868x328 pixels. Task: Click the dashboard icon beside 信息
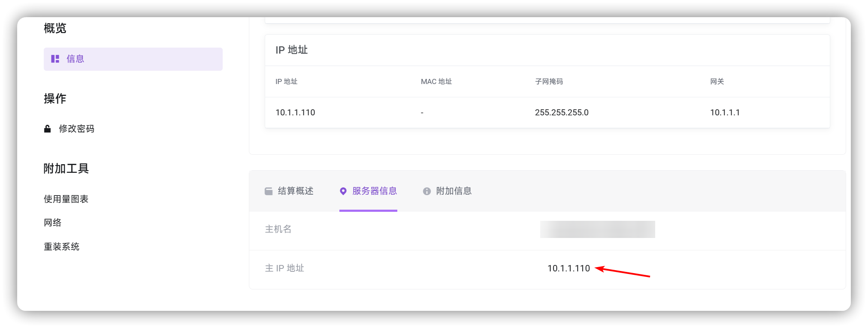click(x=55, y=59)
